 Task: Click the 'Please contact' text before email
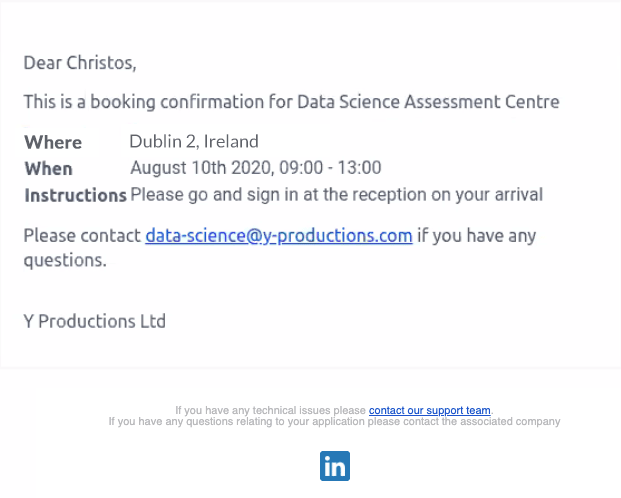82,237
